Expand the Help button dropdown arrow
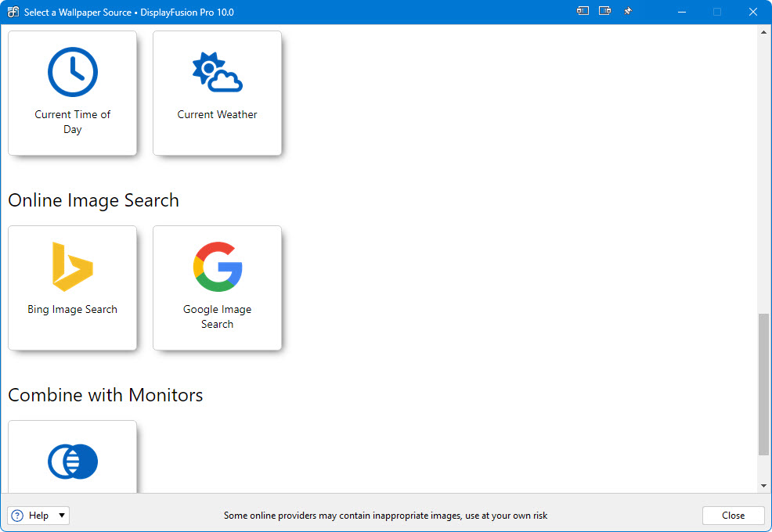This screenshot has height=532, width=772. tap(62, 516)
